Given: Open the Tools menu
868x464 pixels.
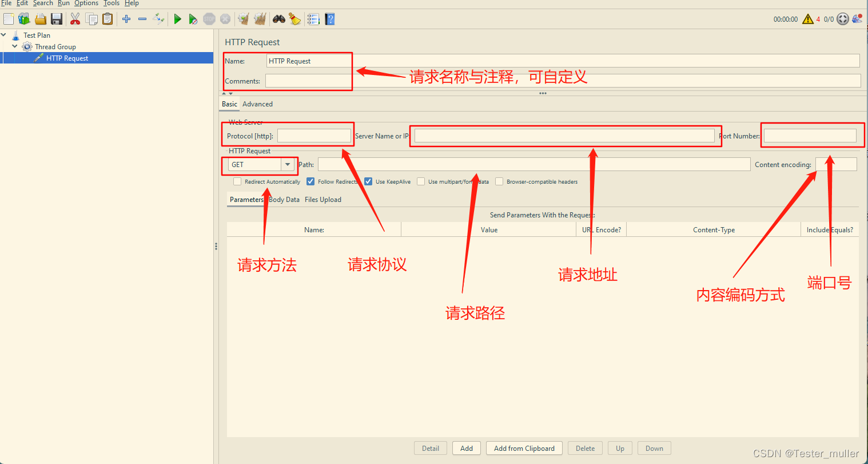Looking at the screenshot, I should tap(112, 3).
